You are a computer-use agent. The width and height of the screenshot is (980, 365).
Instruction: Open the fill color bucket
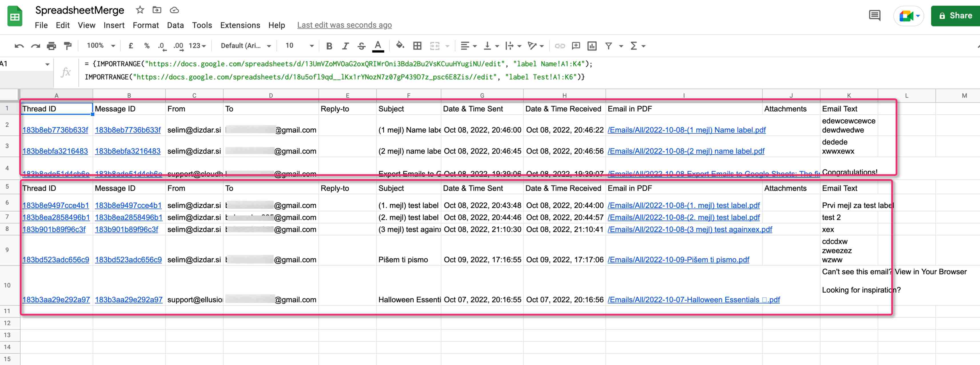coord(399,46)
